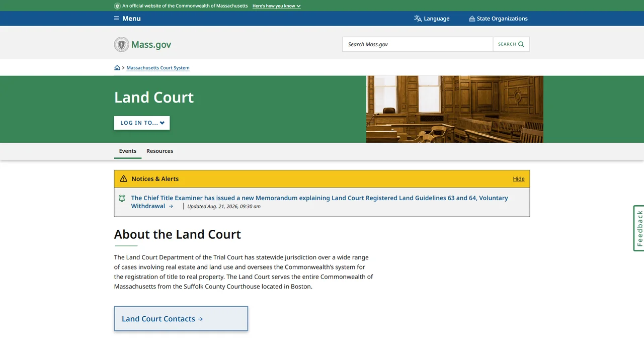Click the small shield icon in top banner
This screenshot has height=362, width=644.
tap(117, 6)
